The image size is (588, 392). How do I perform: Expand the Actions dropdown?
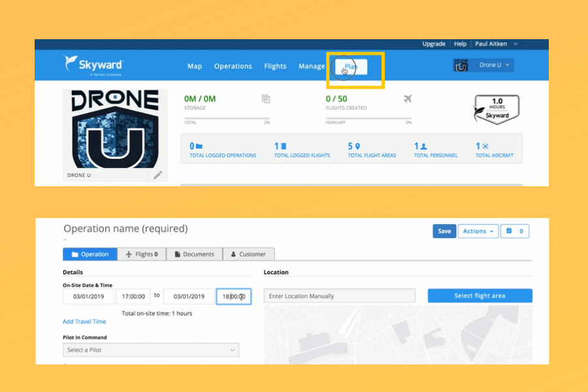coord(478,231)
